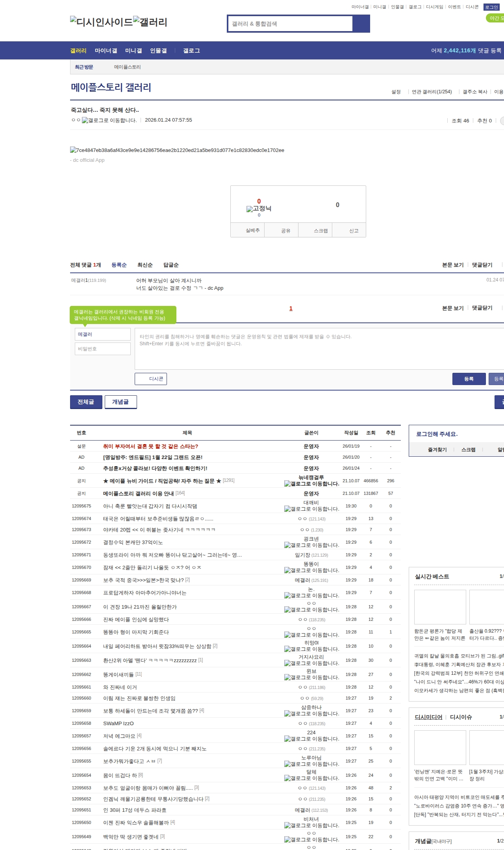The image size is (504, 850).
Task: Expand the 연관 갤러리(1/254) list
Action: pyautogui.click(x=432, y=92)
